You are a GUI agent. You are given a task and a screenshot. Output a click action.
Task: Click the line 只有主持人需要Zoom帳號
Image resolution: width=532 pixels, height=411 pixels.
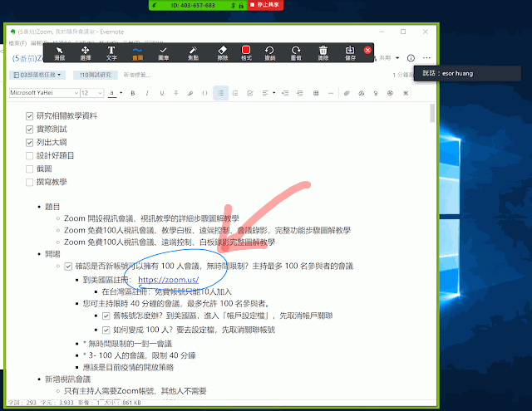tap(135, 391)
